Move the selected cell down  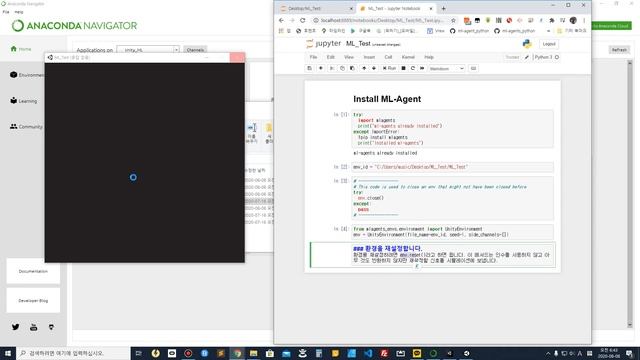pos(374,69)
